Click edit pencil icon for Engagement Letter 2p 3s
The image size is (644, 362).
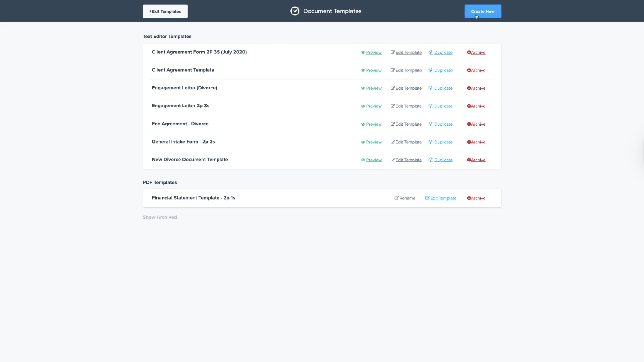tap(393, 106)
